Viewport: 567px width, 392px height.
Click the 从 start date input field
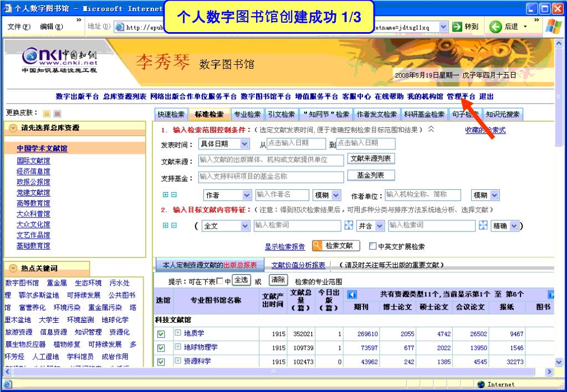(x=296, y=143)
